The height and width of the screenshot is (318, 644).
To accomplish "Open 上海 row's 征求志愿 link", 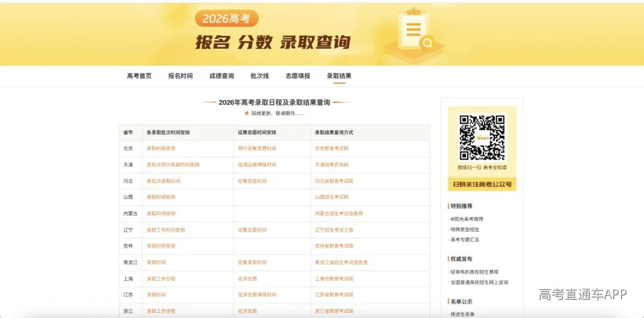I will (x=247, y=279).
